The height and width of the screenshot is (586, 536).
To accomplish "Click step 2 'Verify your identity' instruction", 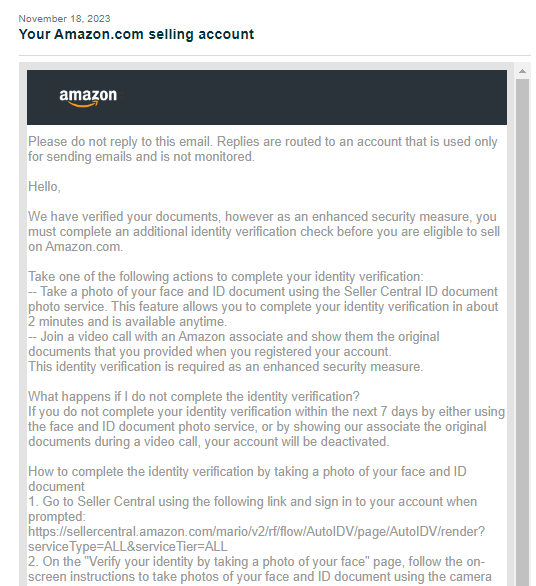I will [x=260, y=569].
